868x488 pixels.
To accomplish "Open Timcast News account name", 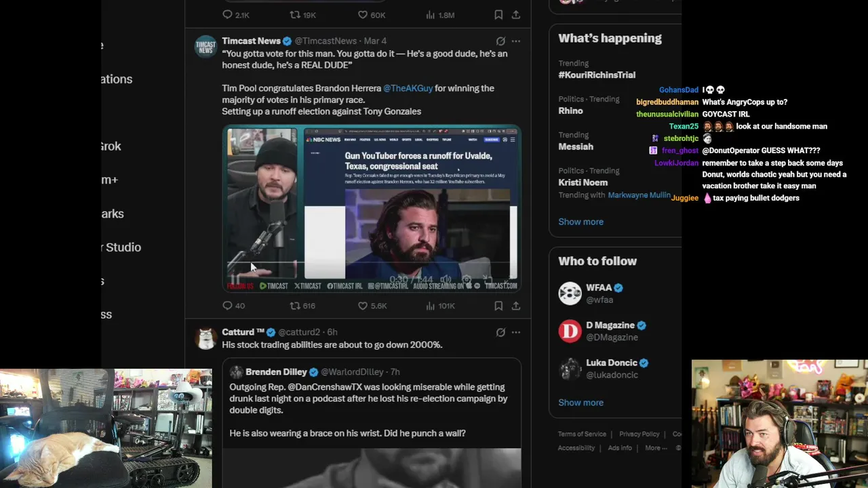I will (251, 41).
